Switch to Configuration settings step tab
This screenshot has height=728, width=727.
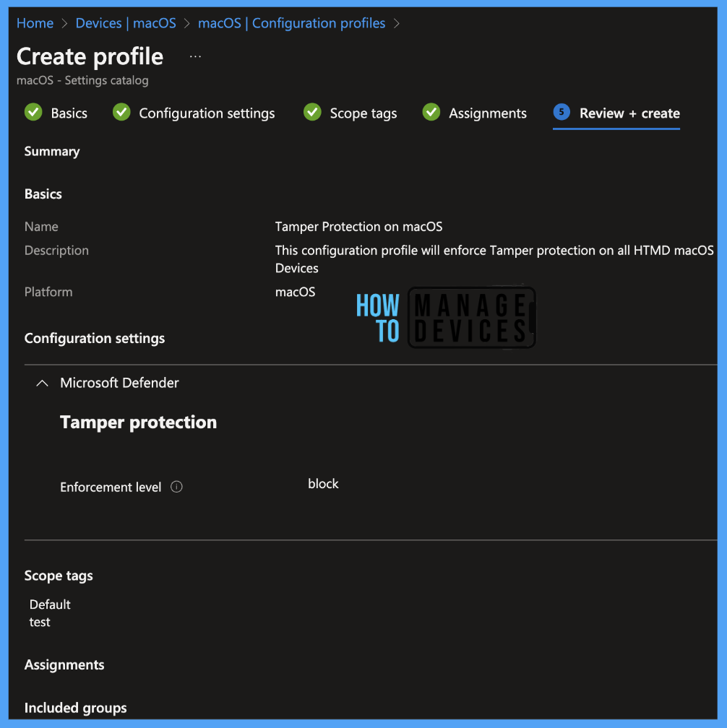tap(207, 113)
